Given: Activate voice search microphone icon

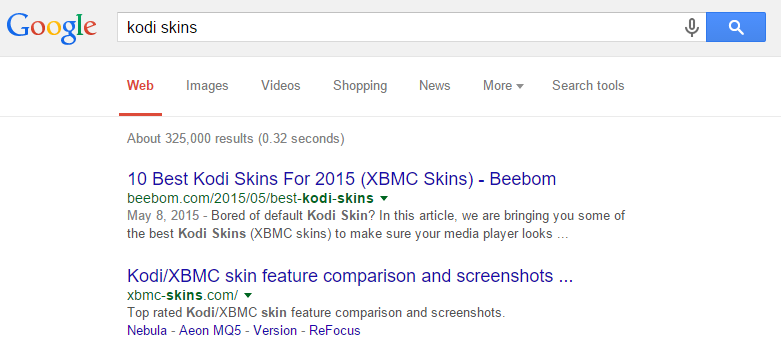Looking at the screenshot, I should point(691,27).
